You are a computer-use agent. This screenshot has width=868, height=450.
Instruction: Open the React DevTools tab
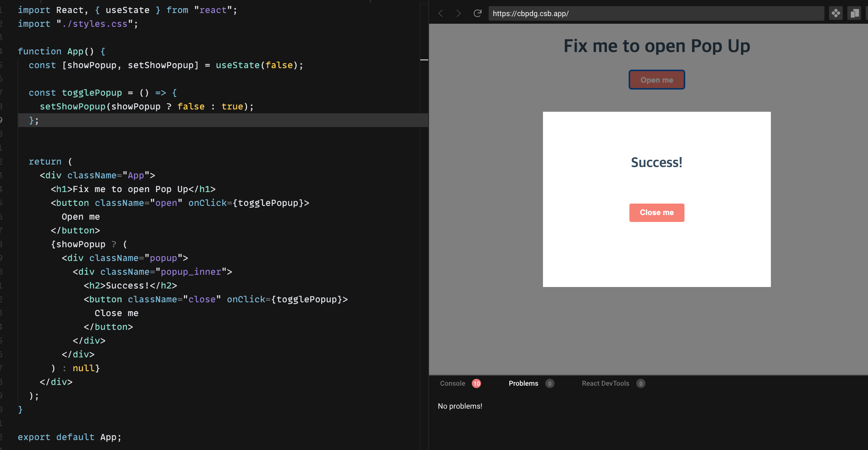[605, 383]
